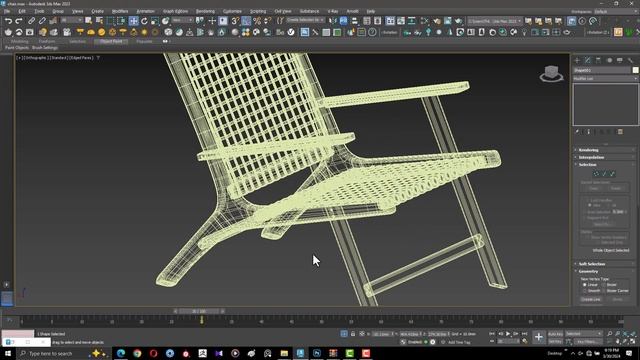Click the time slider frame handle
This screenshot has height=360, width=640.
(199, 311)
